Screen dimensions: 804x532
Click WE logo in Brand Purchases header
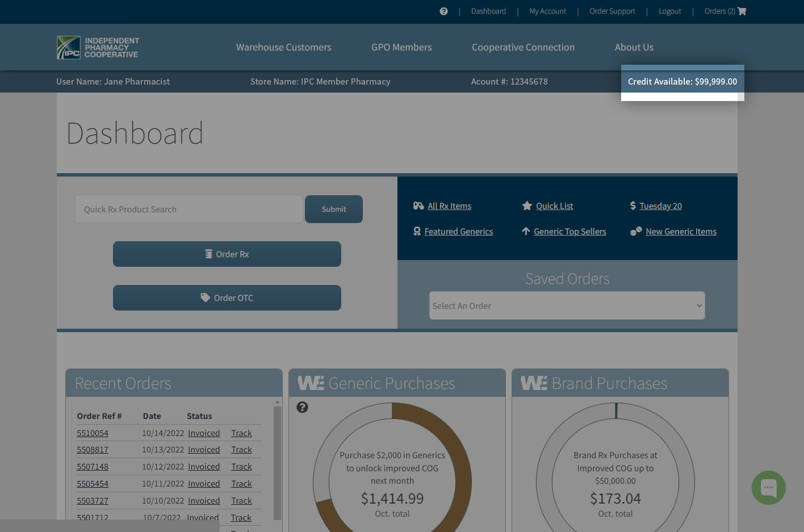click(534, 383)
